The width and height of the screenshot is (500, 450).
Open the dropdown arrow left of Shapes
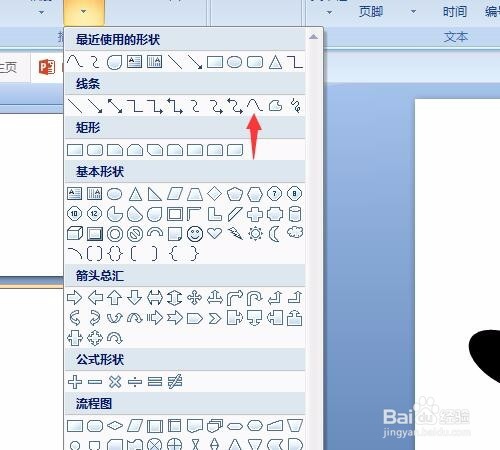coord(41,13)
